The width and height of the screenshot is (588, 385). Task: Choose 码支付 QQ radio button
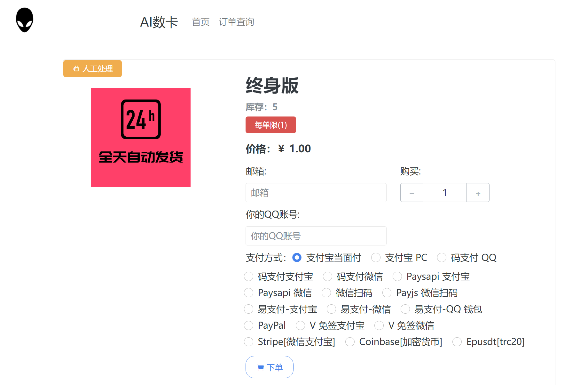[442, 258]
